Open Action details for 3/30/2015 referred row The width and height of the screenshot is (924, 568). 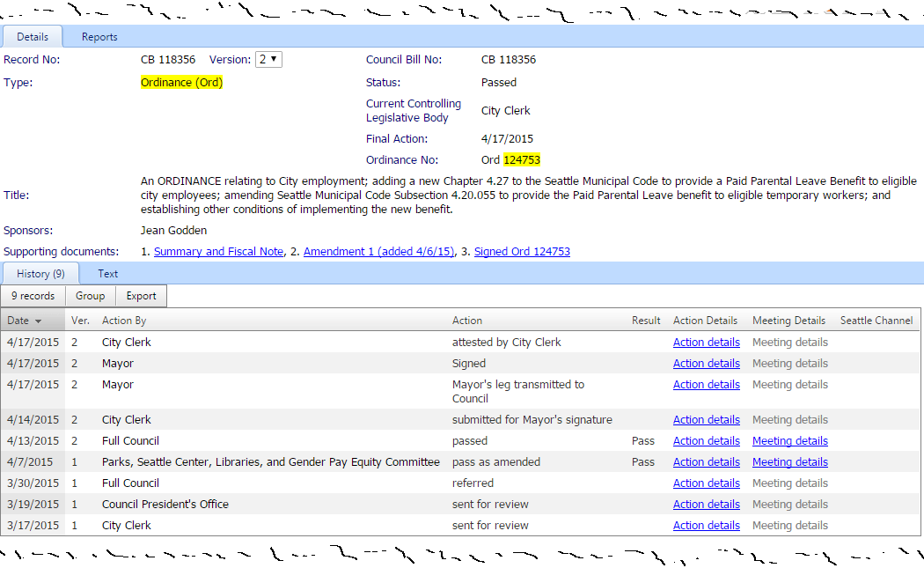pyautogui.click(x=706, y=483)
